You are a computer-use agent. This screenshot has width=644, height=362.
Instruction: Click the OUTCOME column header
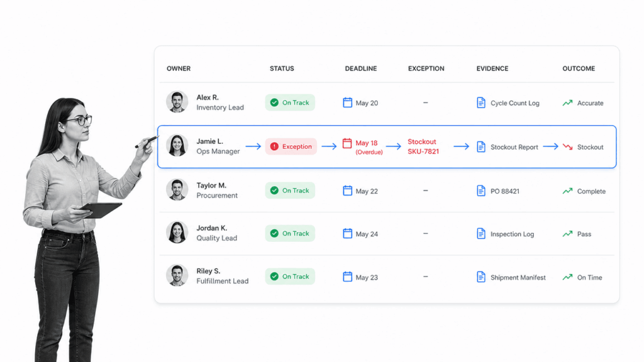(x=579, y=69)
